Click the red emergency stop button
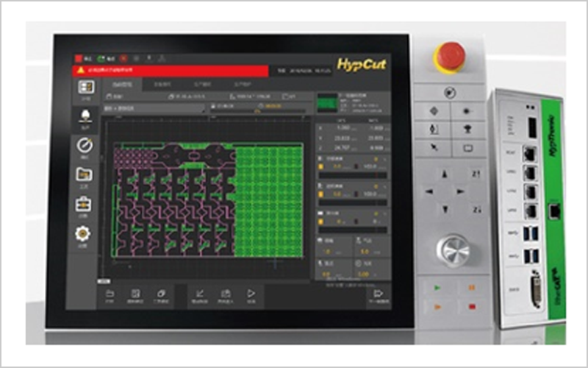The image size is (588, 368). [450, 57]
